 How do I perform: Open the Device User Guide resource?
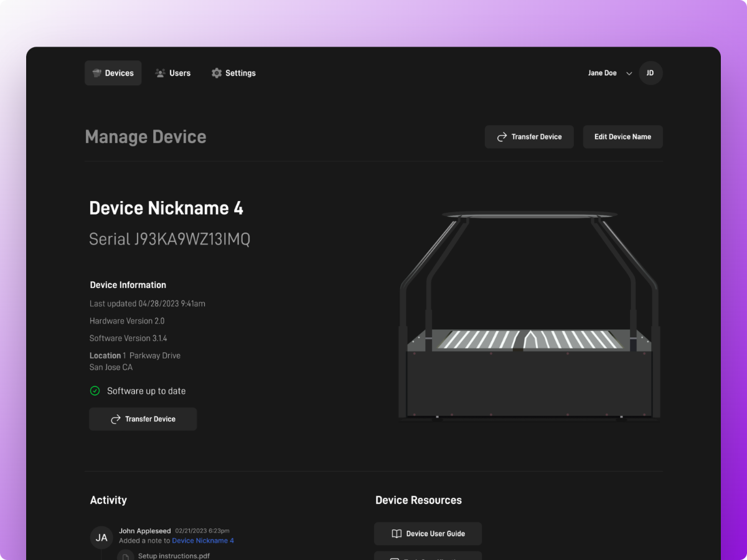tap(428, 533)
